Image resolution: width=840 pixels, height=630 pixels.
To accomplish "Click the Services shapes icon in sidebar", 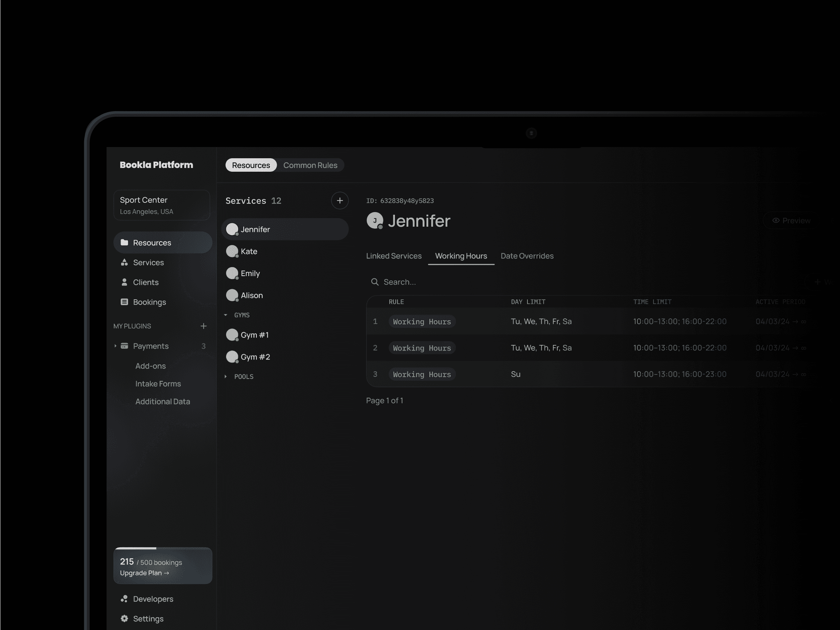I will pyautogui.click(x=124, y=262).
